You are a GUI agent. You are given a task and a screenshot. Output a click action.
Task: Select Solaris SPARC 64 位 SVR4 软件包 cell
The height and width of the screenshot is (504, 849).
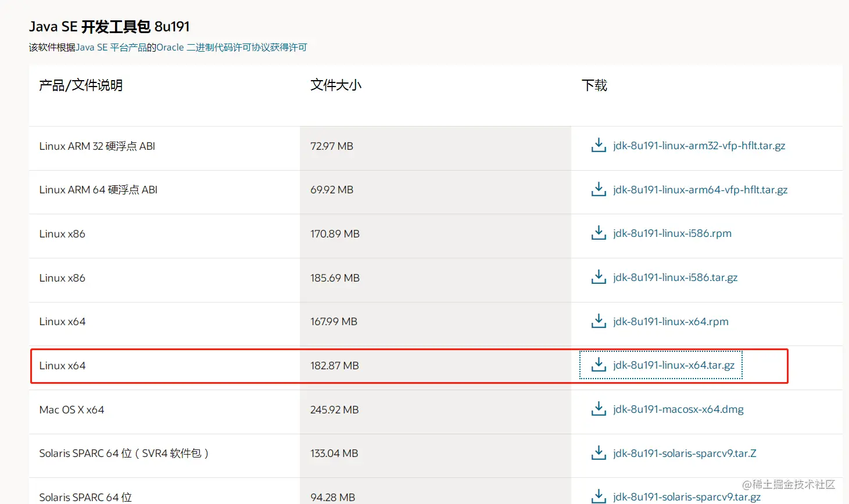[x=124, y=453]
